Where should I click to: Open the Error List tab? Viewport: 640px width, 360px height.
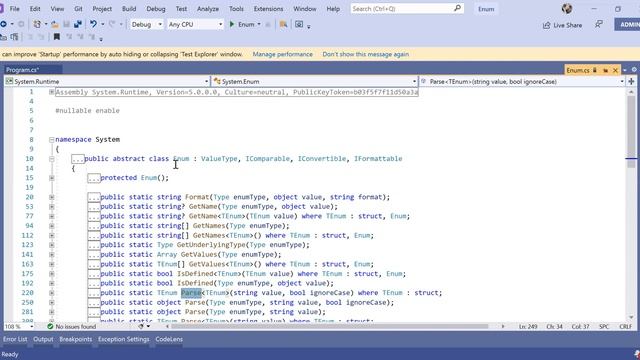[x=15, y=339]
